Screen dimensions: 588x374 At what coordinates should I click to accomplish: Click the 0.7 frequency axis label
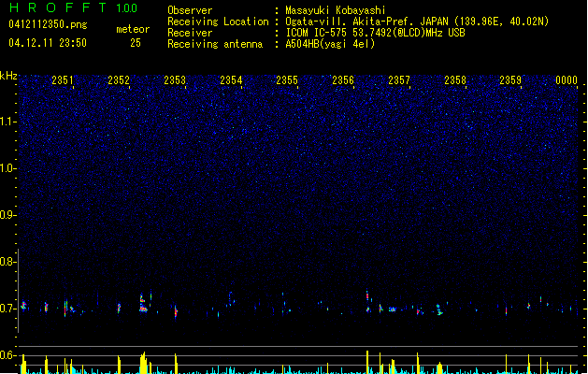[x=8, y=309]
